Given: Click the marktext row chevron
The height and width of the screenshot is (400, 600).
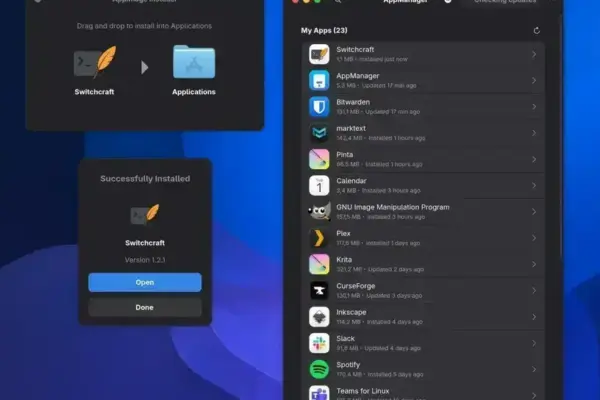Looking at the screenshot, I should [534, 133].
